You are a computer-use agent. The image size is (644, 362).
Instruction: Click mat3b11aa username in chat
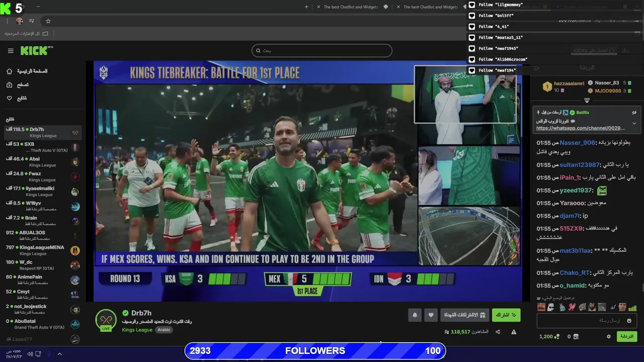tap(576, 250)
